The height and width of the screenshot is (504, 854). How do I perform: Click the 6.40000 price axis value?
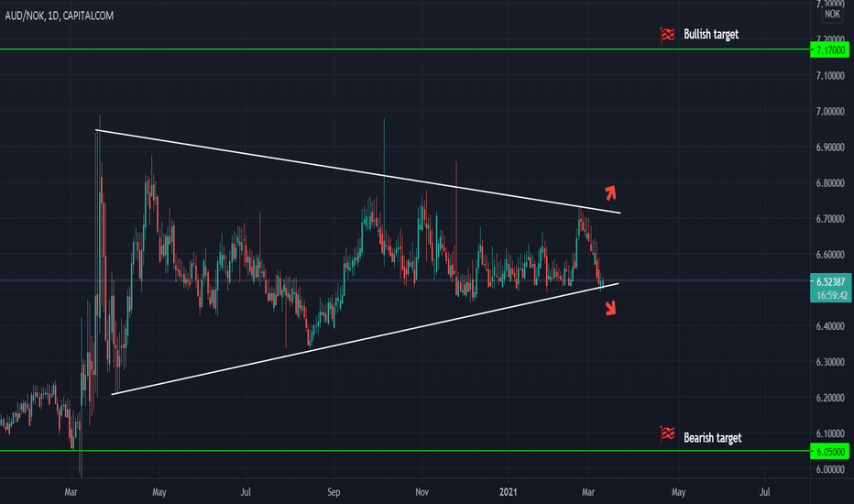pyautogui.click(x=830, y=326)
